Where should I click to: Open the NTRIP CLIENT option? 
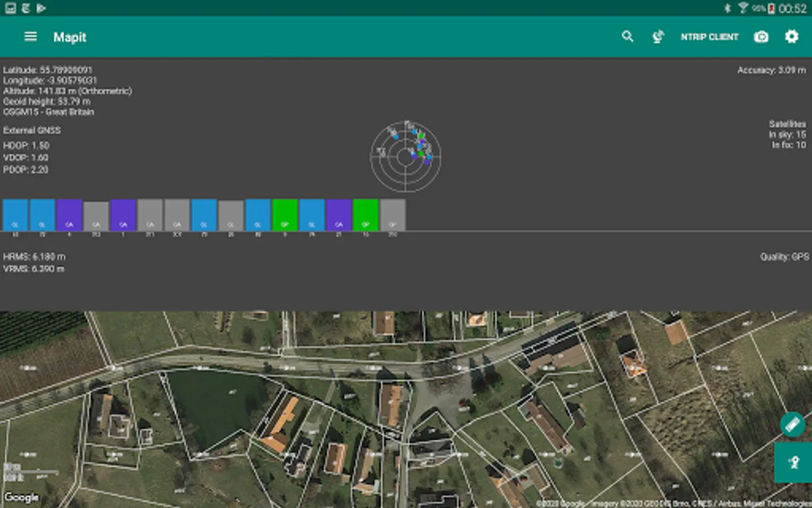[709, 37]
